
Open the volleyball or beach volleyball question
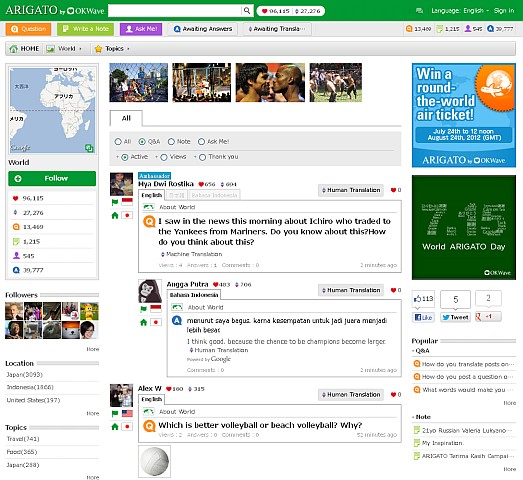pyautogui.click(x=260, y=425)
